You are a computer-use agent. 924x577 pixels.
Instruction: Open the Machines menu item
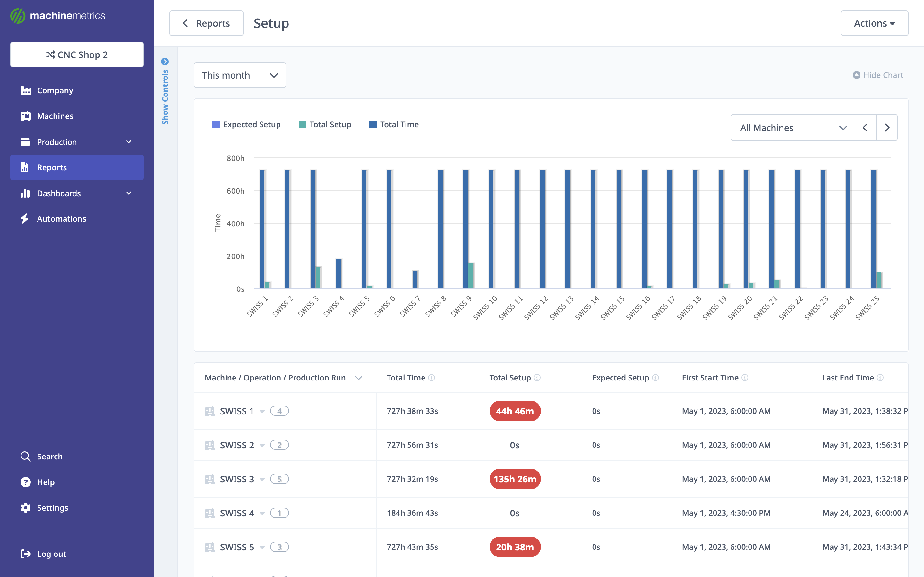[55, 116]
